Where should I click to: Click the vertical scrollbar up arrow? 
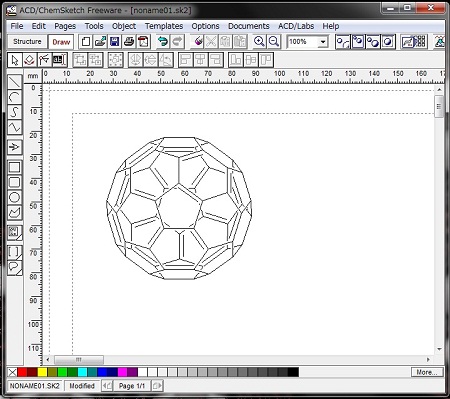click(439, 89)
